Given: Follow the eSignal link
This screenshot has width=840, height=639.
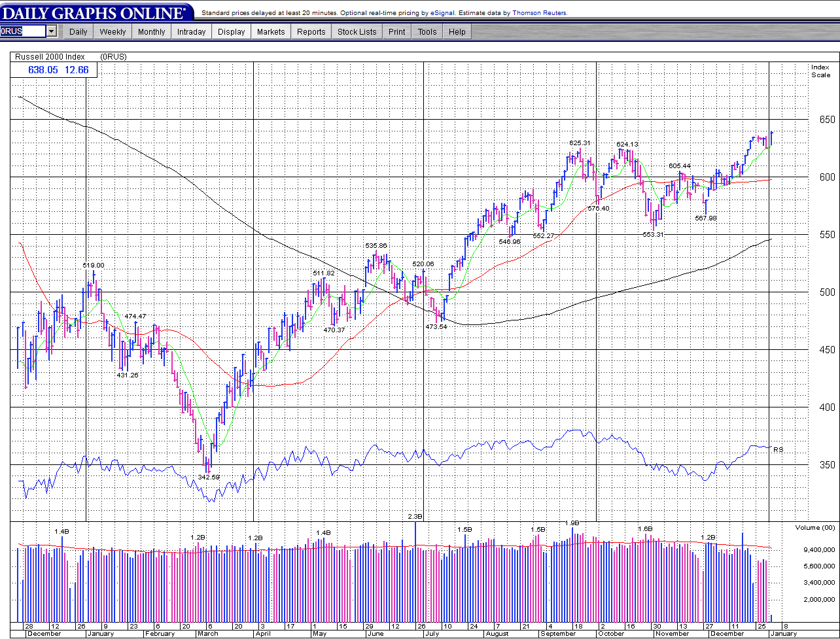Looking at the screenshot, I should click(442, 12).
